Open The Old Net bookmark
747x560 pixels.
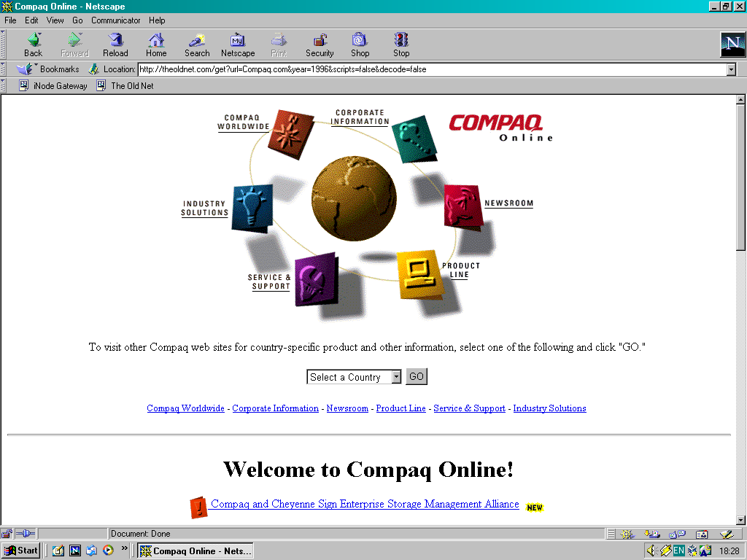pyautogui.click(x=125, y=86)
